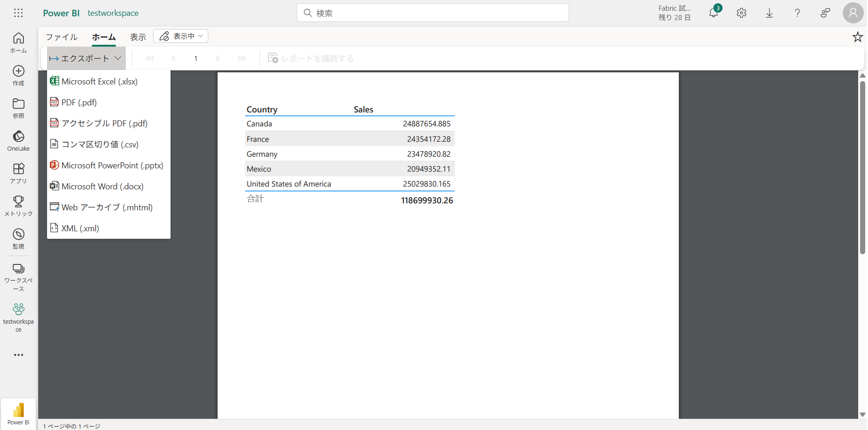Export as コンマ区切り値 (.csv)
Screen dimensions: 868x430
(109, 144)
